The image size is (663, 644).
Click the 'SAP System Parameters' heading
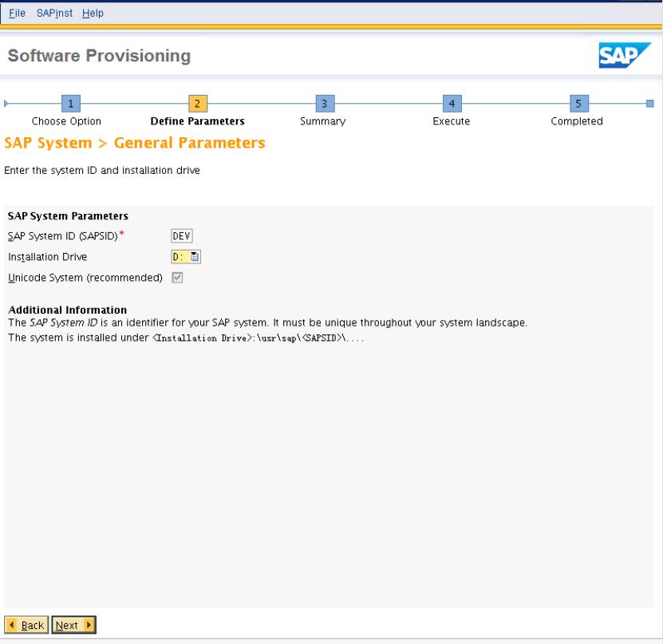[x=68, y=215]
